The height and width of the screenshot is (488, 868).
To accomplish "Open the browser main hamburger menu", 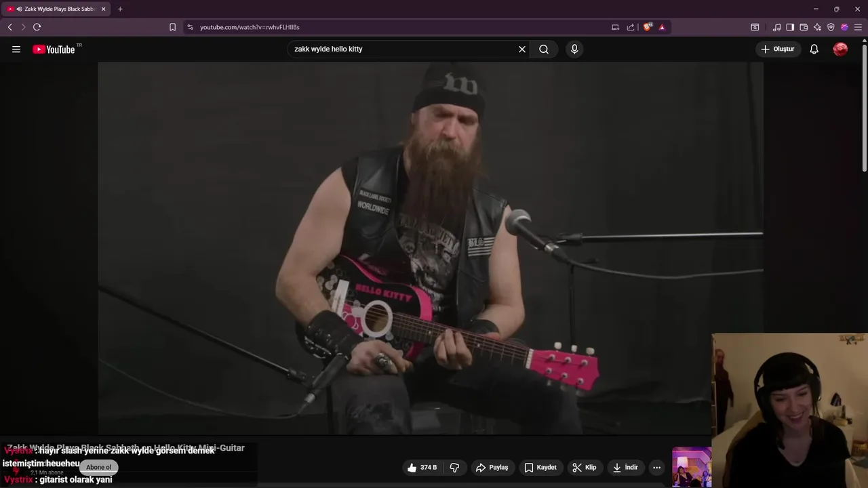I will tap(858, 27).
